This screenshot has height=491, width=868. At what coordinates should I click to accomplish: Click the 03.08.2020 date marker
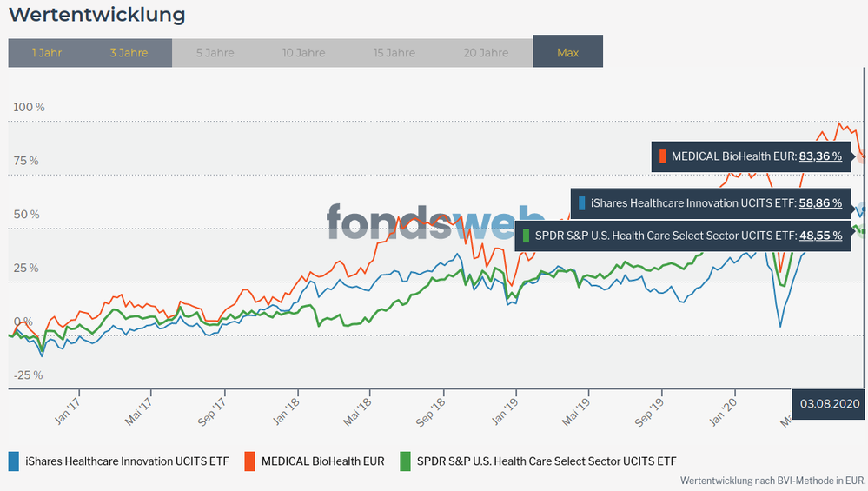(x=829, y=404)
